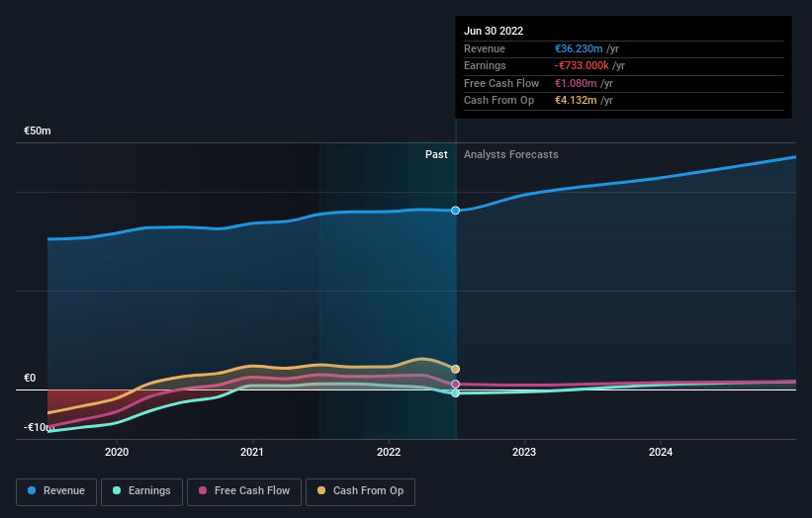The width and height of the screenshot is (812, 518).
Task: Click the Analysts Forecasts label
Action: tap(510, 154)
